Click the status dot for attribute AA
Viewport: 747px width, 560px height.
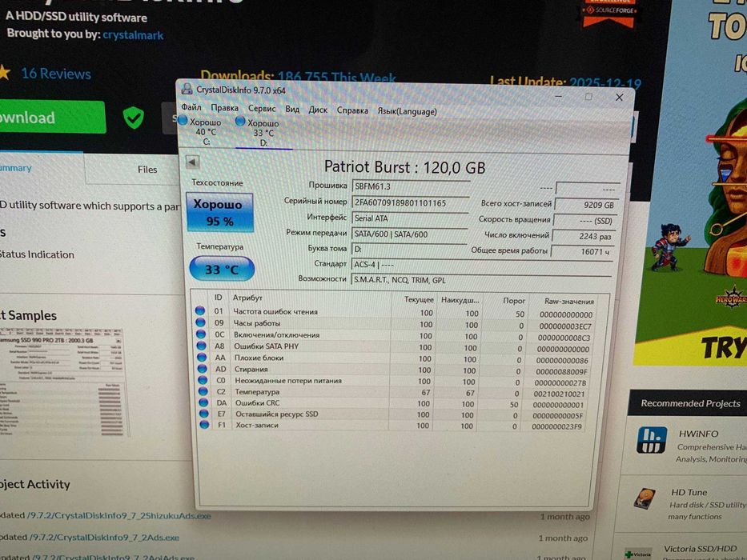[x=202, y=357]
